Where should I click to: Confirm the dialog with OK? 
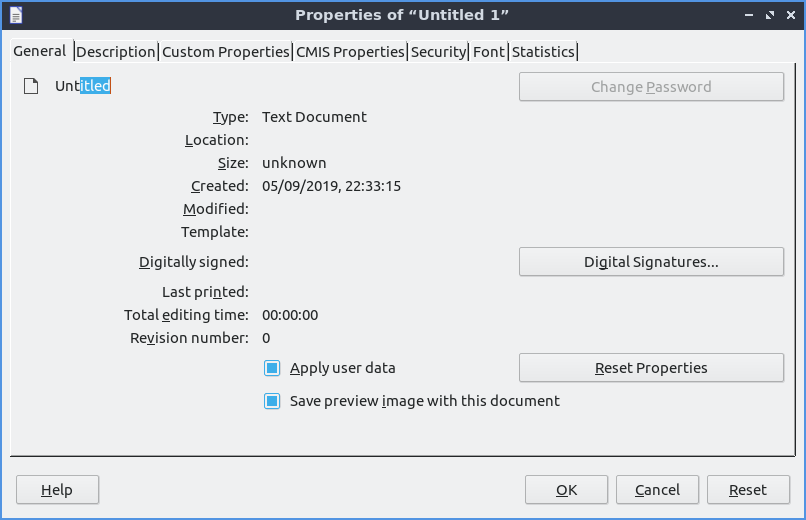567,490
